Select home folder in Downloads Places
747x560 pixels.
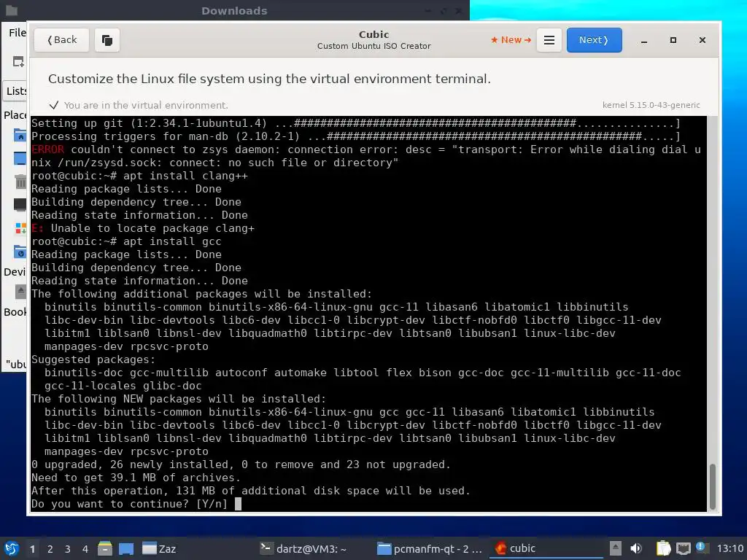click(20, 136)
